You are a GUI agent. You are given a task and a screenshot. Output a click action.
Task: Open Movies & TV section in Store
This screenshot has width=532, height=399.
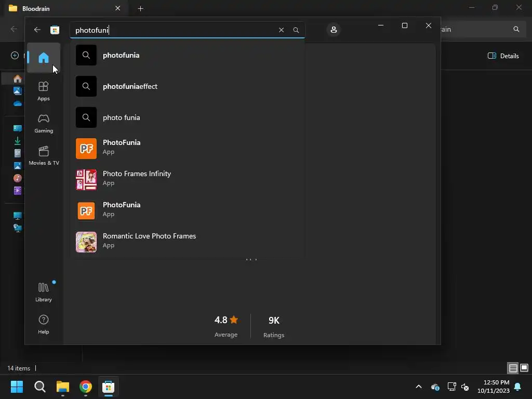coord(44,155)
